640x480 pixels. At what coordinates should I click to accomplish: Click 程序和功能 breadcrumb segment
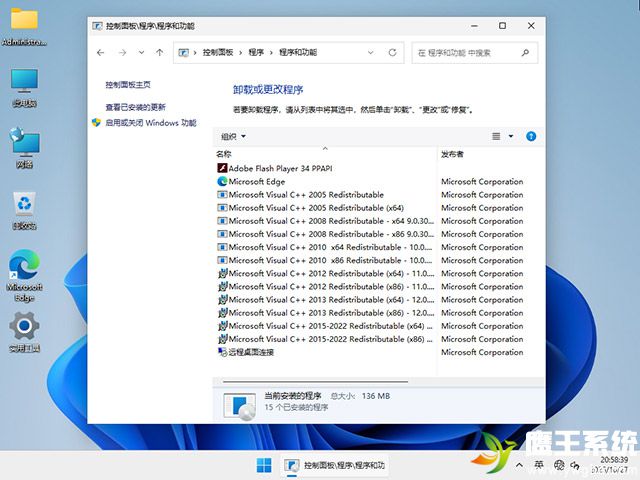[x=298, y=52]
